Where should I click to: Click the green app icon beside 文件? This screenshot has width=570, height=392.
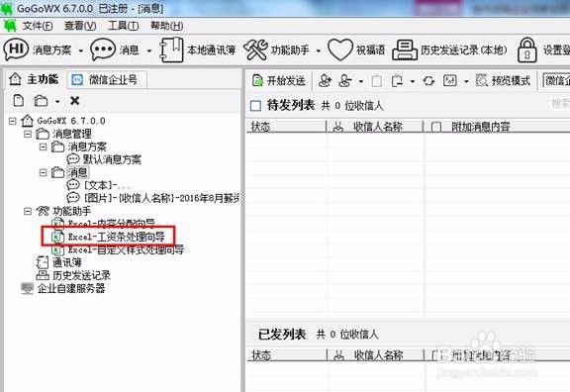[10, 26]
